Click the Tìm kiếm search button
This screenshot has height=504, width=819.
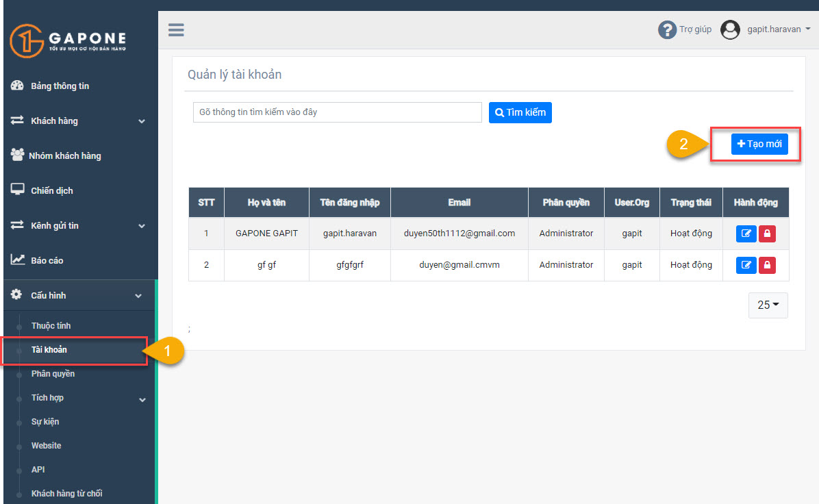[520, 112]
